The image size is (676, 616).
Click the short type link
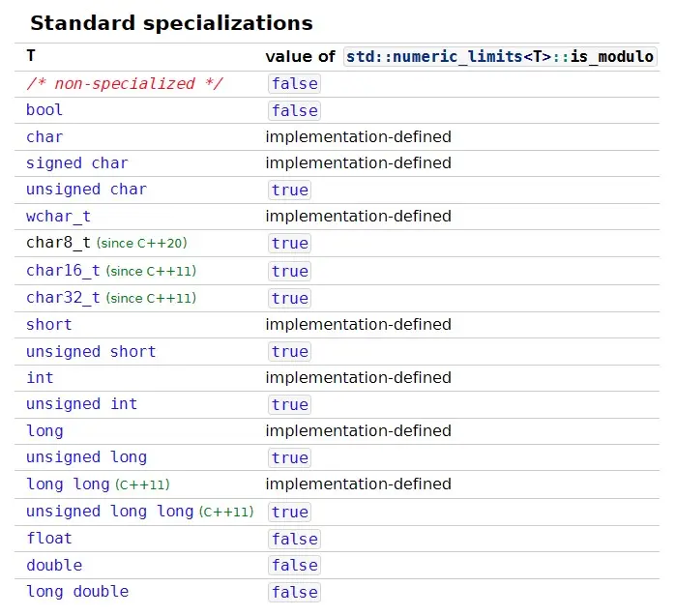(48, 324)
